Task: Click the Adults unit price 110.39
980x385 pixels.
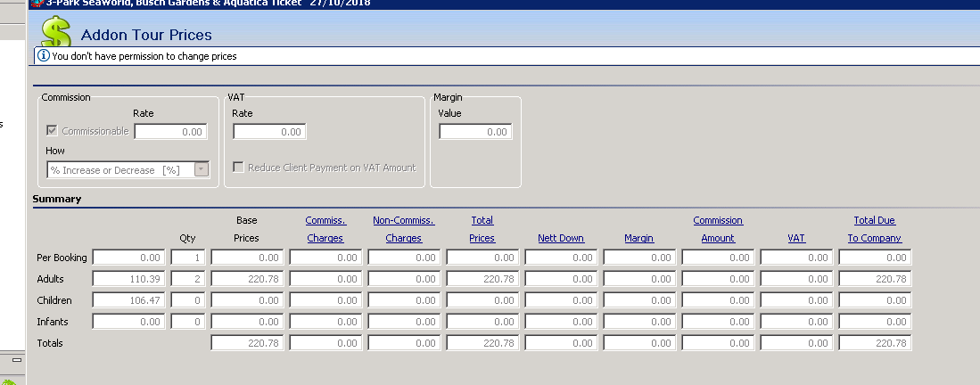Action: click(x=128, y=279)
